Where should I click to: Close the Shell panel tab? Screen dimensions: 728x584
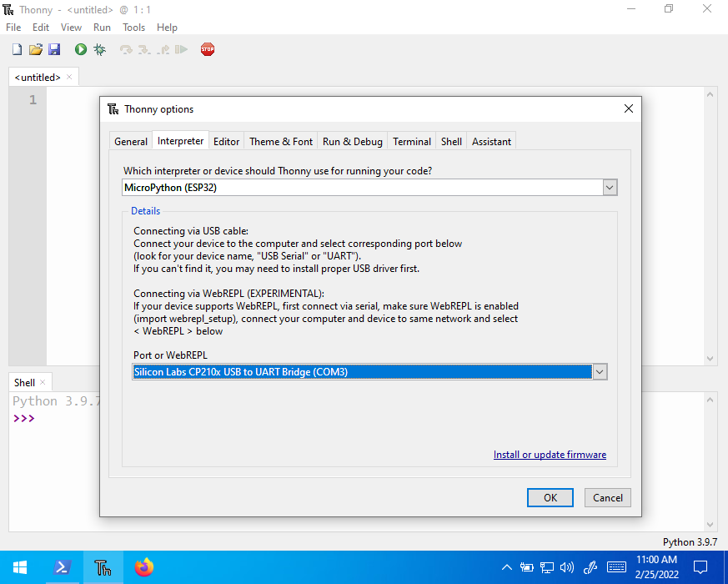43,382
